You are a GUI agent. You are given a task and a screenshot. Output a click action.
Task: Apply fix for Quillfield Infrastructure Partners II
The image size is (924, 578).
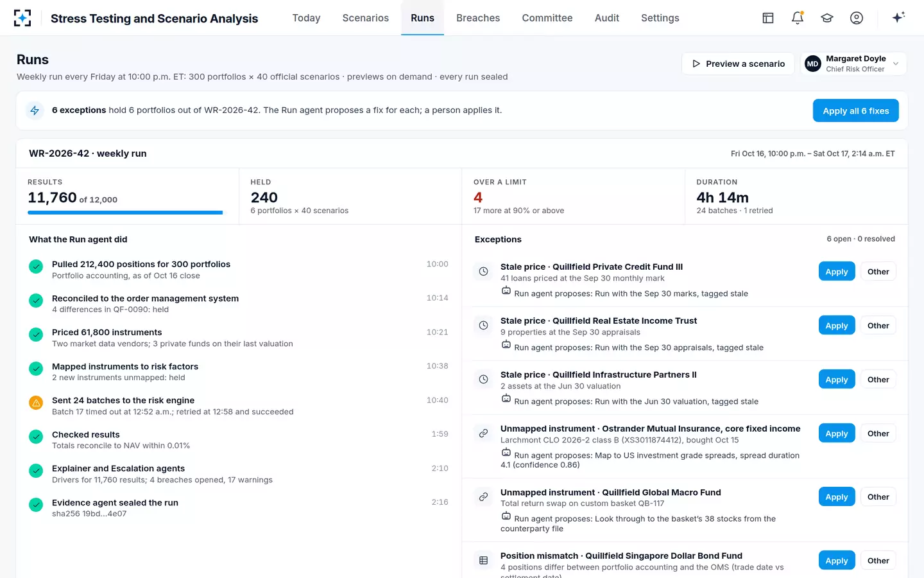tap(837, 380)
